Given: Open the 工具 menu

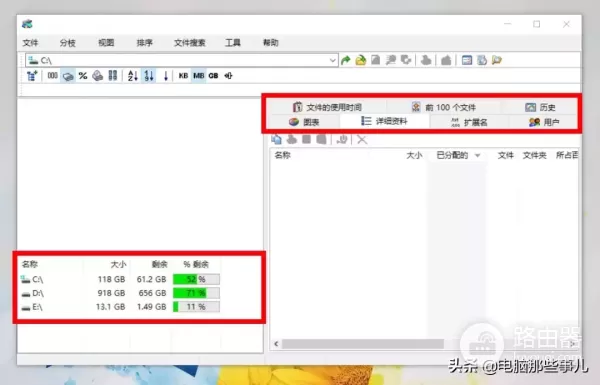Looking at the screenshot, I should point(233,42).
